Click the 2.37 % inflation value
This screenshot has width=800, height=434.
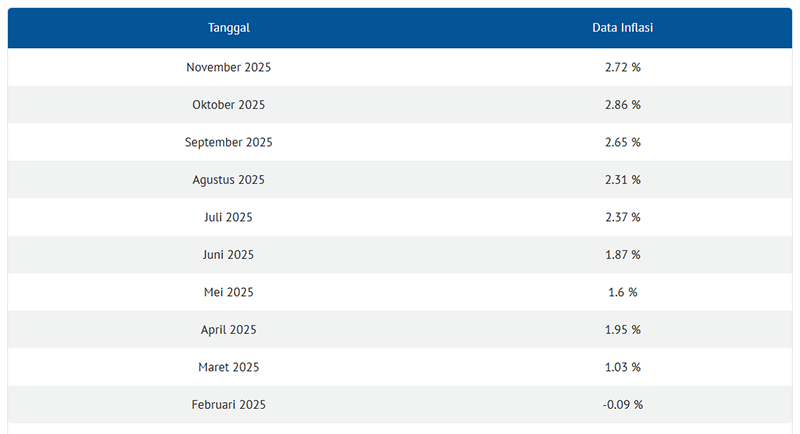point(622,217)
